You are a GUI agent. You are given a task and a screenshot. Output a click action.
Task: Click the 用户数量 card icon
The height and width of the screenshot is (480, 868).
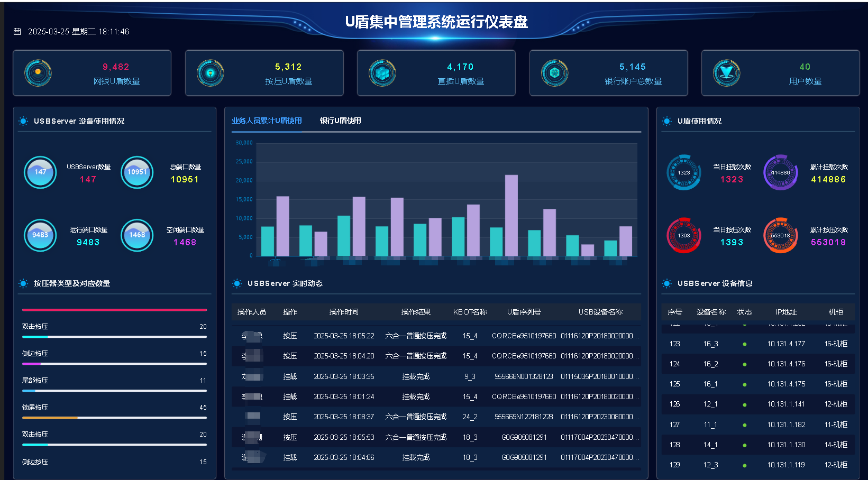[726, 73]
